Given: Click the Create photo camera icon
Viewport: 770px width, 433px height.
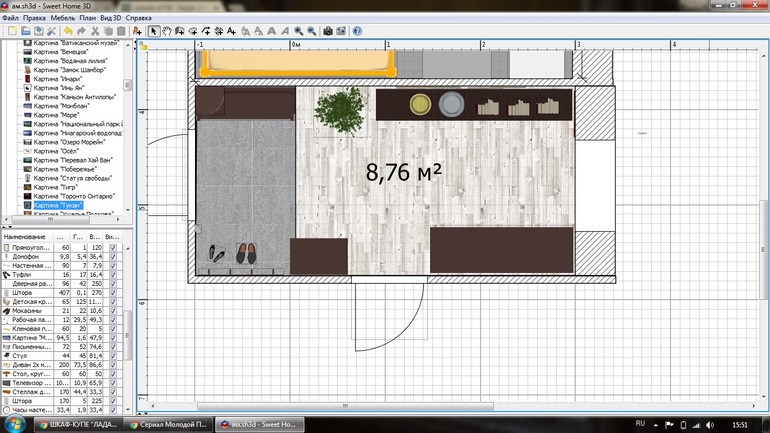Looking at the screenshot, I should 328,31.
